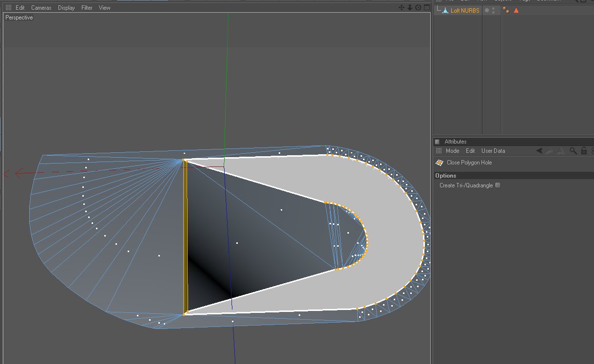Open the Attributes User Data menu

click(493, 151)
